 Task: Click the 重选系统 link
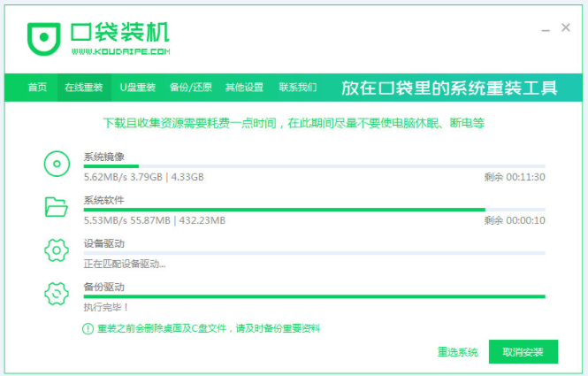(457, 352)
